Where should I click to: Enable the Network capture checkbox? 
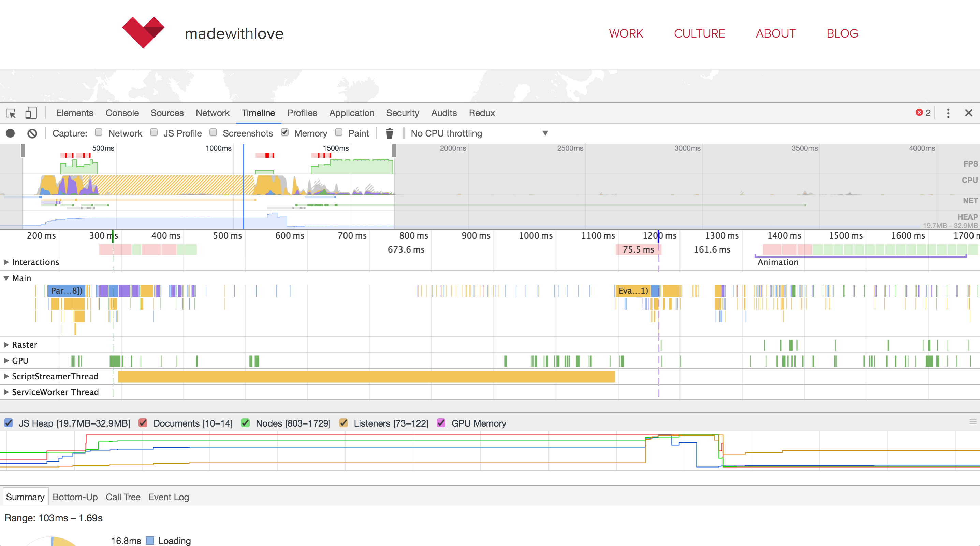[x=99, y=132]
